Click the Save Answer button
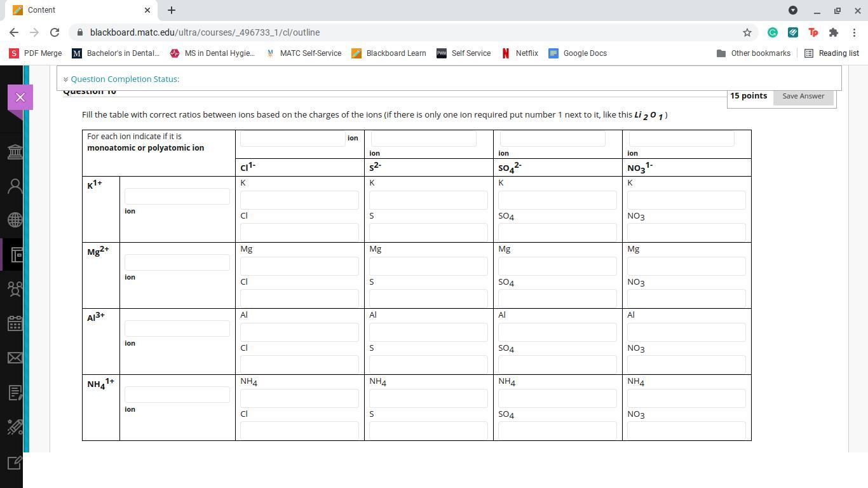The height and width of the screenshot is (488, 868). click(x=803, y=96)
